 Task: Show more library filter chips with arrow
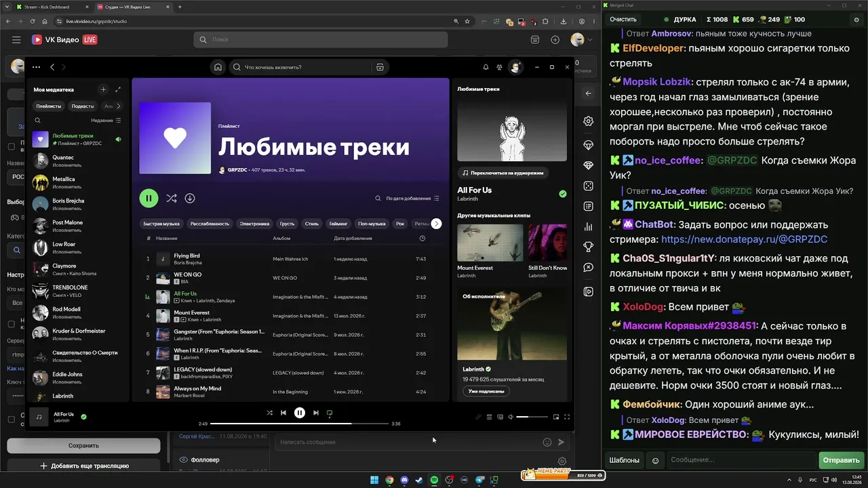pos(119,106)
